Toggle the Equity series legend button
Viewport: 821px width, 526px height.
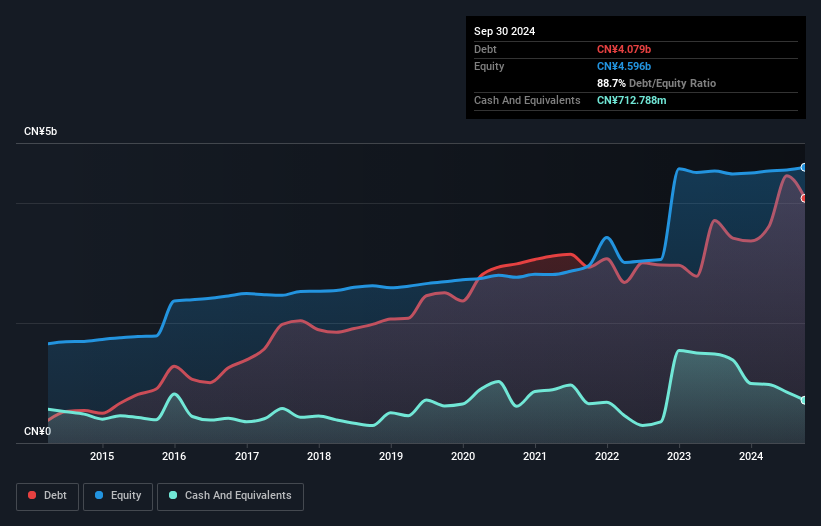point(118,496)
